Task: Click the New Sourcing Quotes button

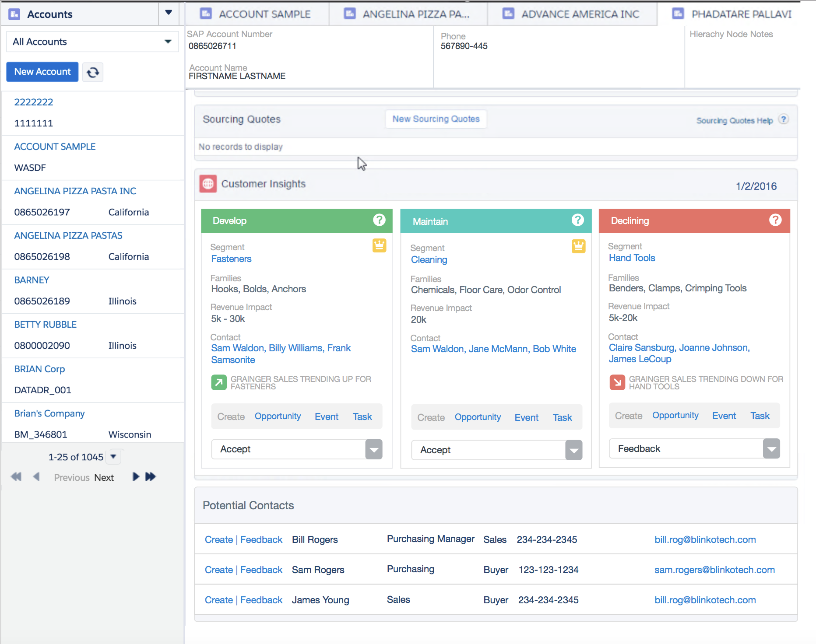Action: pos(436,119)
